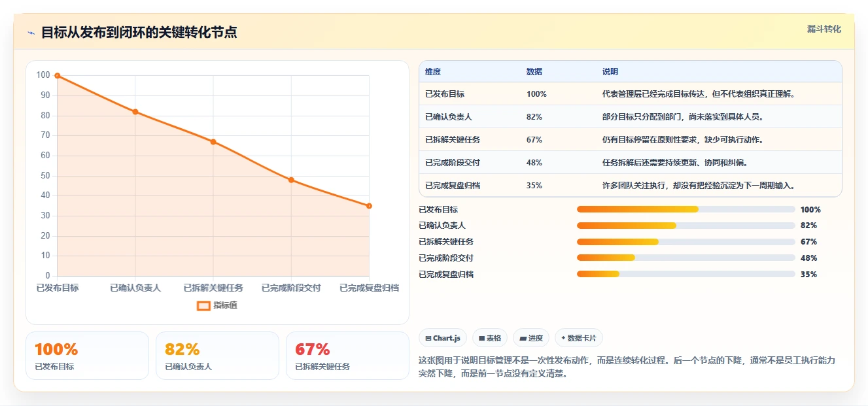Click the 已完成阶段交付 x-axis label on chart
The width and height of the screenshot is (868, 406).
291,288
